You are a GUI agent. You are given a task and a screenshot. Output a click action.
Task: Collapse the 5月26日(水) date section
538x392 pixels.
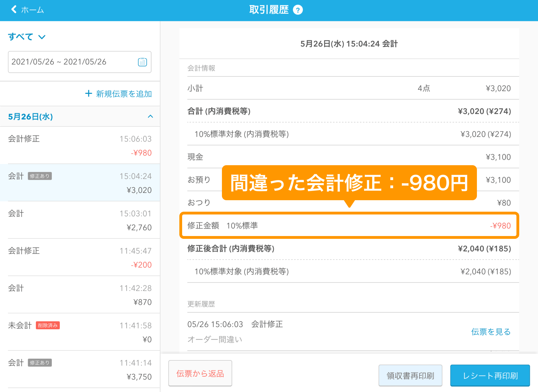pos(150,116)
